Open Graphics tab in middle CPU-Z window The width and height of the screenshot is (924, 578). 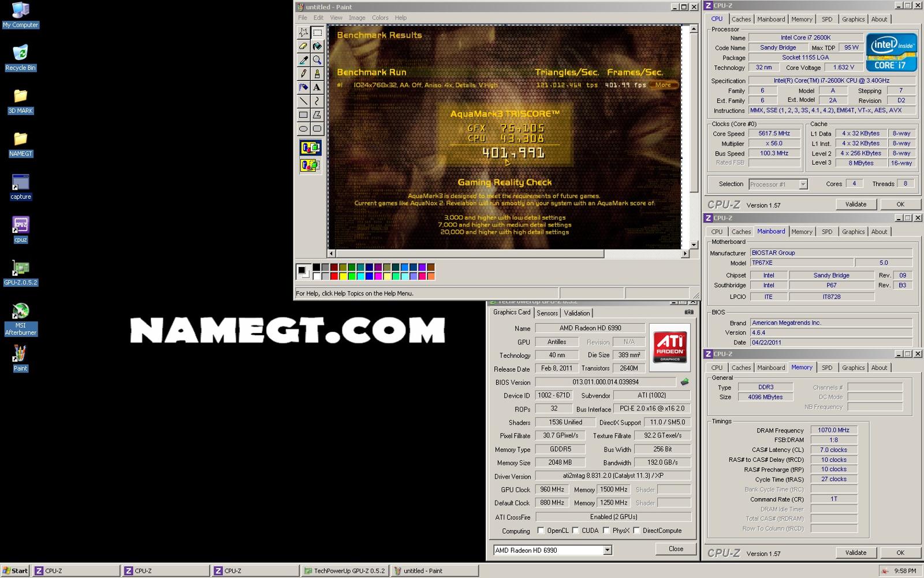[x=853, y=232]
